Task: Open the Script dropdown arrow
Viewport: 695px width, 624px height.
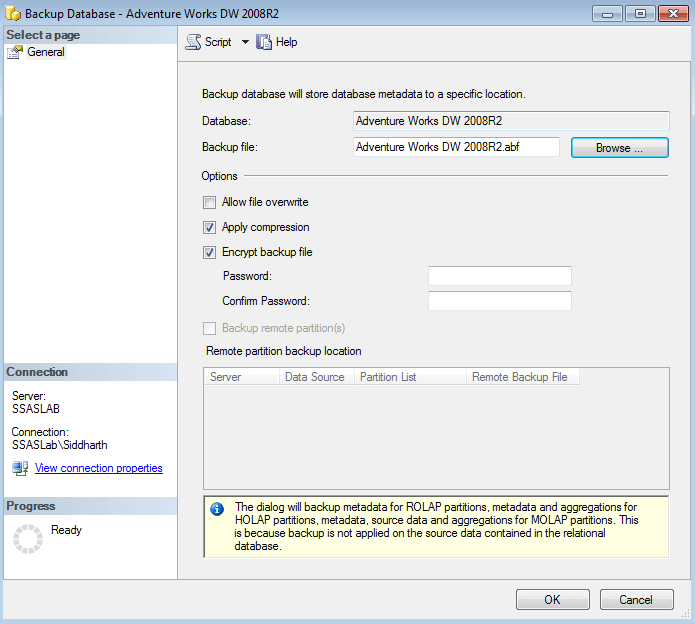Action: click(245, 42)
